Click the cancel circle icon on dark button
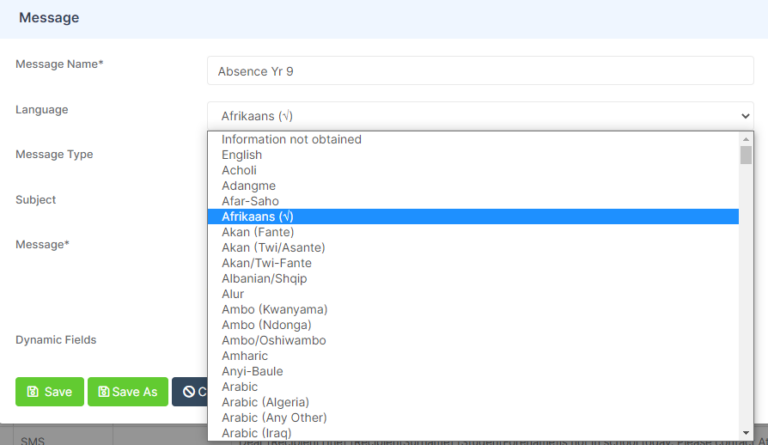 (x=188, y=392)
